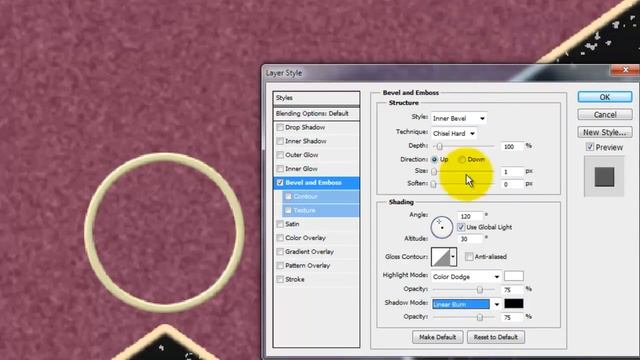
Task: Open the Gloss Contour picker arrow
Action: [453, 257]
